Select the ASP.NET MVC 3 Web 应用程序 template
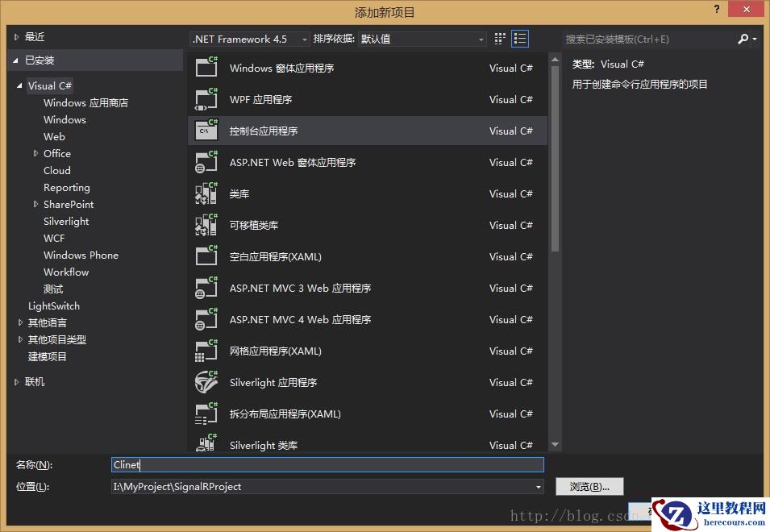Image resolution: width=770 pixels, height=532 pixels. [323, 288]
